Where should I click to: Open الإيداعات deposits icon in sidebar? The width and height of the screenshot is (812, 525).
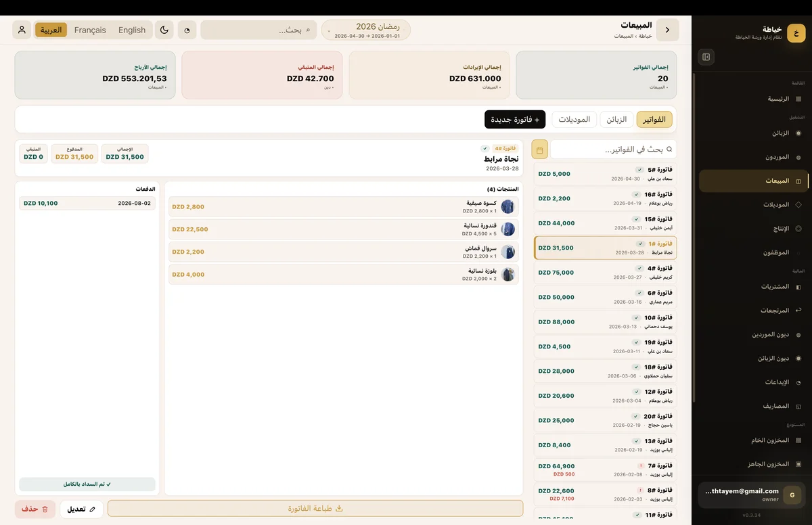798,382
